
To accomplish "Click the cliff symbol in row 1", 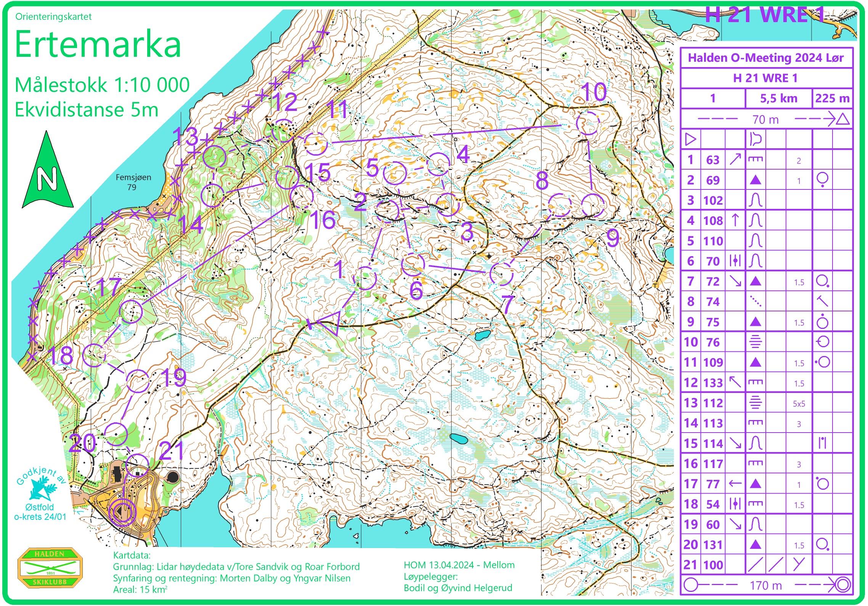I will click(x=755, y=159).
